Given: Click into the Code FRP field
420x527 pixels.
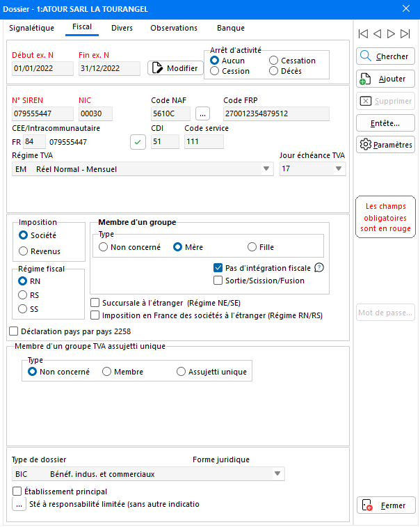Looking at the screenshot, I should point(284,113).
